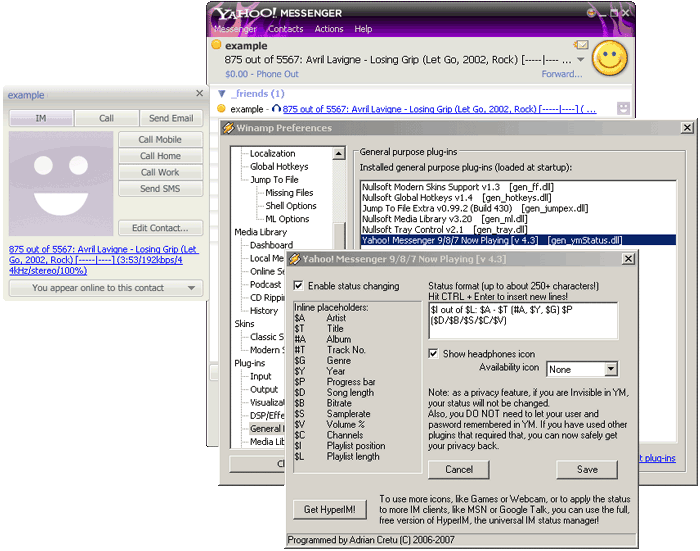Click the Winamp lightning icon in Preferences title
This screenshot has width=700, height=551.
click(228, 128)
